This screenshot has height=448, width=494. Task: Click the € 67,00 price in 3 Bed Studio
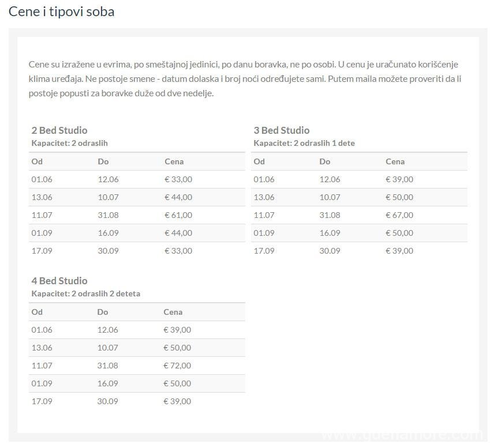399,215
